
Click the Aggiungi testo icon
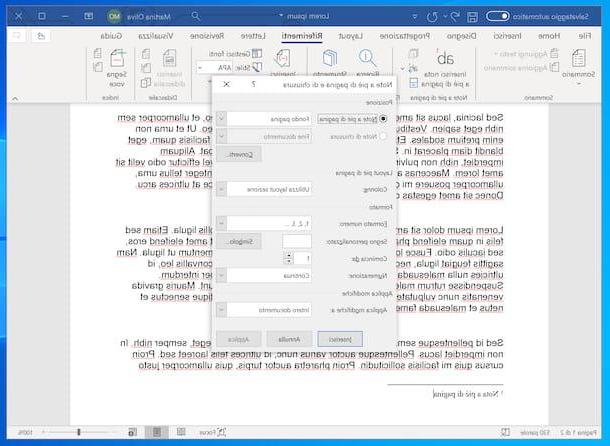pyautogui.click(x=554, y=53)
